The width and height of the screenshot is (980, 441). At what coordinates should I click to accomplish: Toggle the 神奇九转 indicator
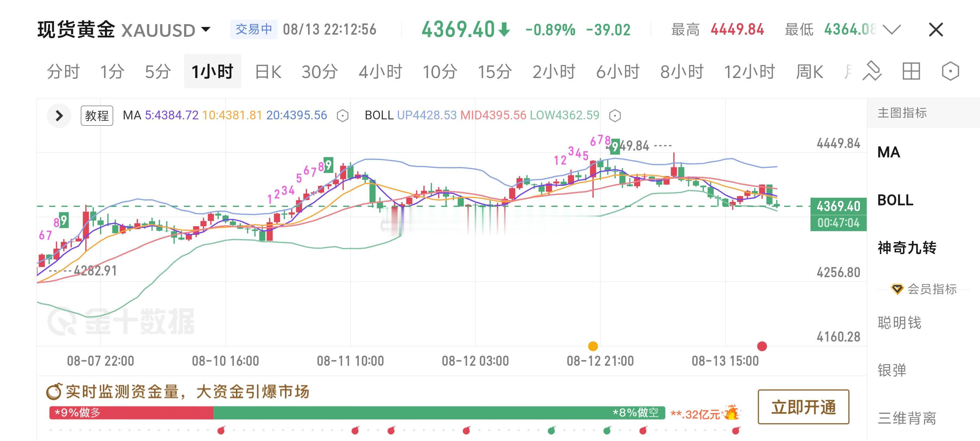point(907,248)
